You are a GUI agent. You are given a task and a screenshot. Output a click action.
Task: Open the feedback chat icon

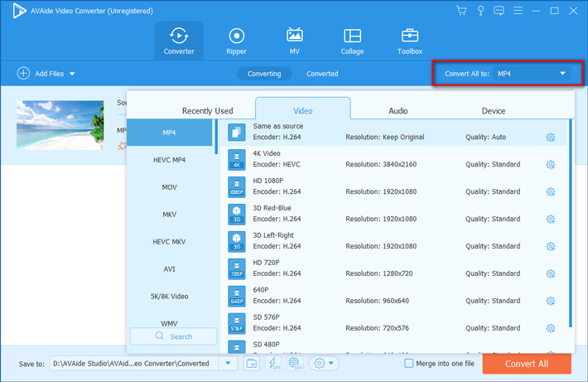point(499,11)
